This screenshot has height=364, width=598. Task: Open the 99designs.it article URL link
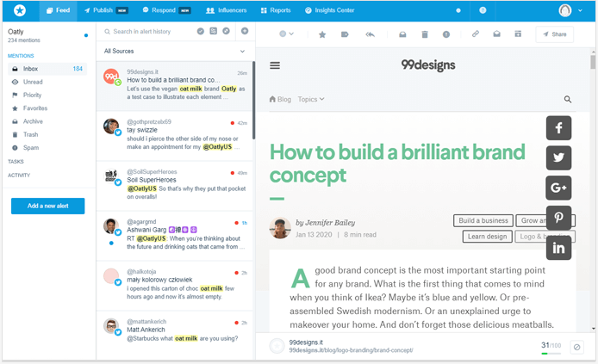[351, 350]
